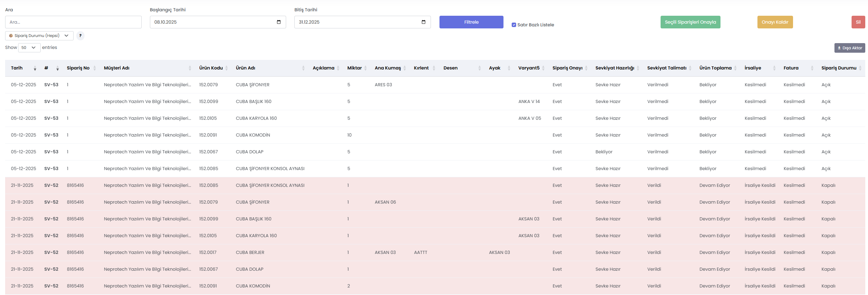Click Miktar value 10
The image size is (868, 295).
click(x=349, y=135)
